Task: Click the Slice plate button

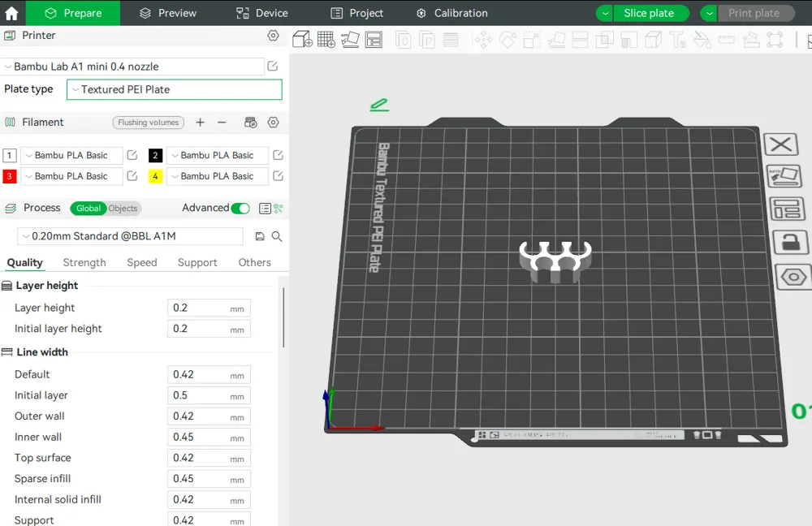Action: point(651,13)
